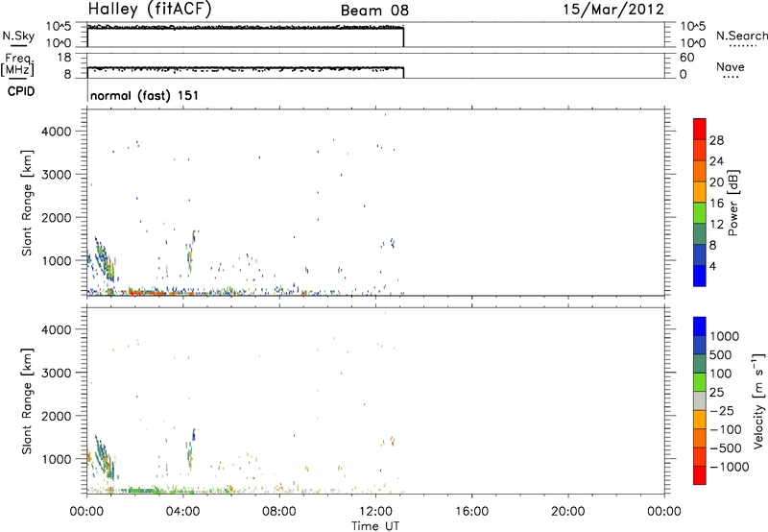
Task: Click the Velocity [m s⁻¹] colorbar title
Action: [x=758, y=400]
